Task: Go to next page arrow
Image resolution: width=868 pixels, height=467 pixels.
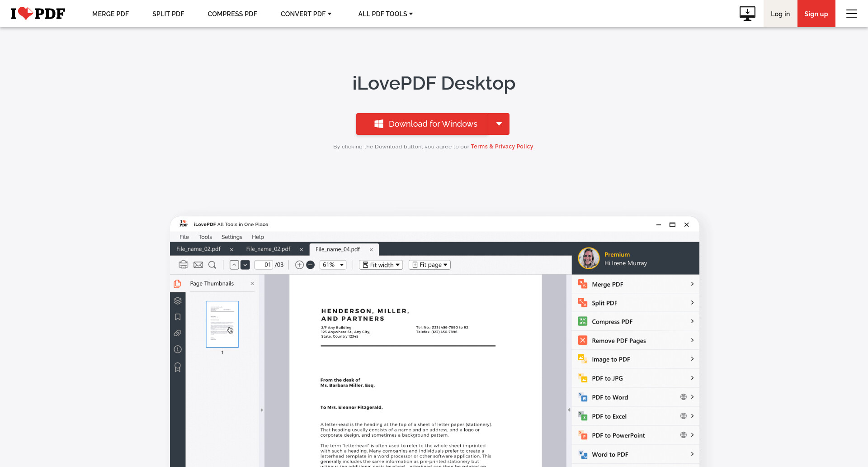Action: pyautogui.click(x=245, y=265)
